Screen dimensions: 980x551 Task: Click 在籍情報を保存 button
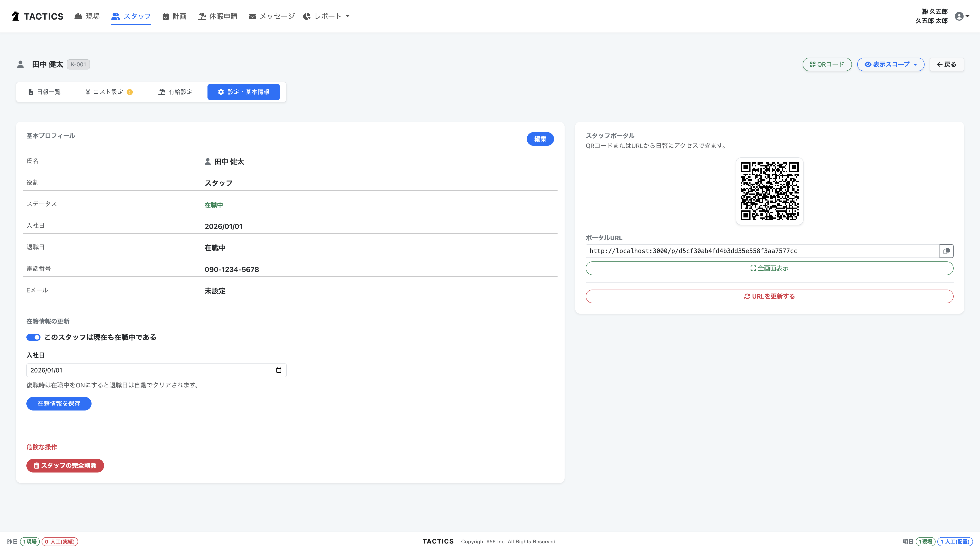pos(59,404)
